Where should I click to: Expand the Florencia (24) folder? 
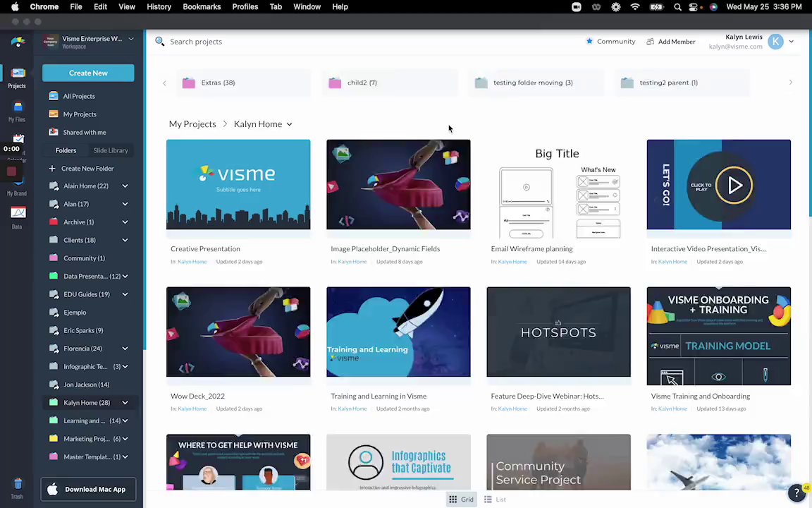point(125,349)
